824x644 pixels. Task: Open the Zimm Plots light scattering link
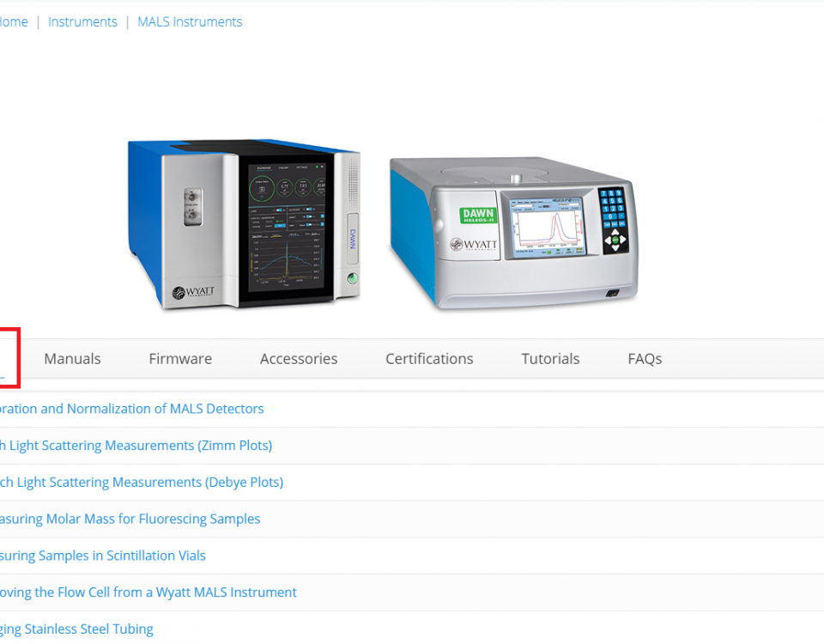[135, 446]
